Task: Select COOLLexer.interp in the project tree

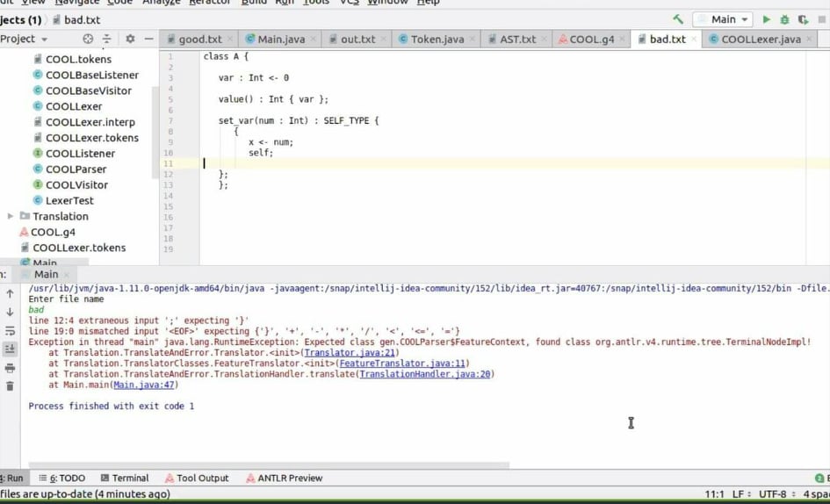Action: coord(90,122)
